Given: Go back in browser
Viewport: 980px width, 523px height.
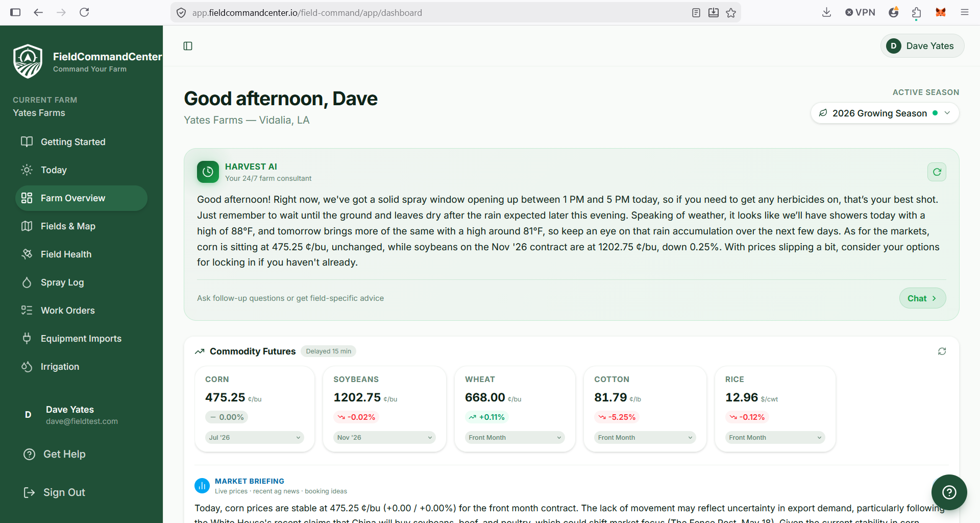Looking at the screenshot, I should pos(38,12).
